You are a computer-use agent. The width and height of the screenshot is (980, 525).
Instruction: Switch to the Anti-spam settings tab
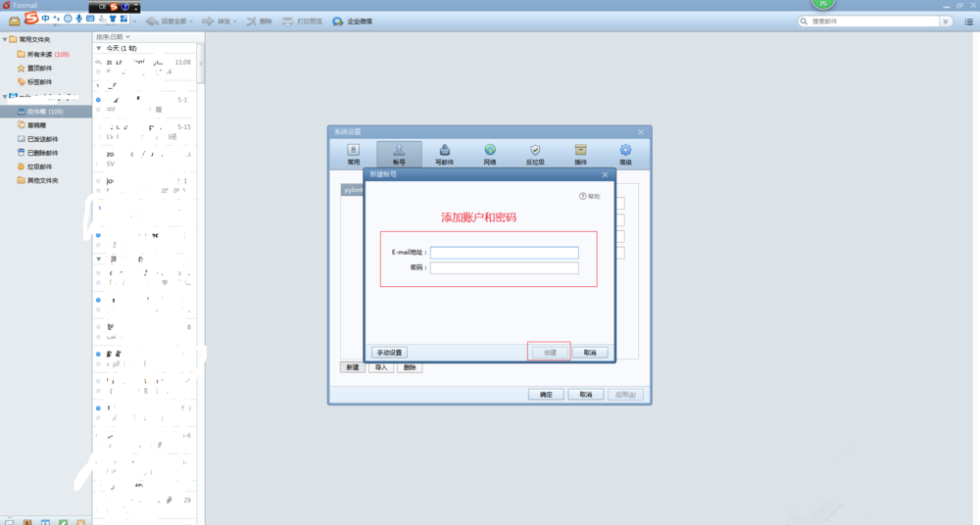point(535,154)
